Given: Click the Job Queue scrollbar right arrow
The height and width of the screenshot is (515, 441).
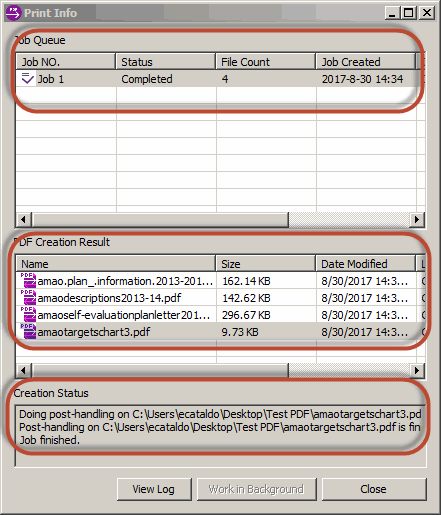Looking at the screenshot, I should coord(417,220).
